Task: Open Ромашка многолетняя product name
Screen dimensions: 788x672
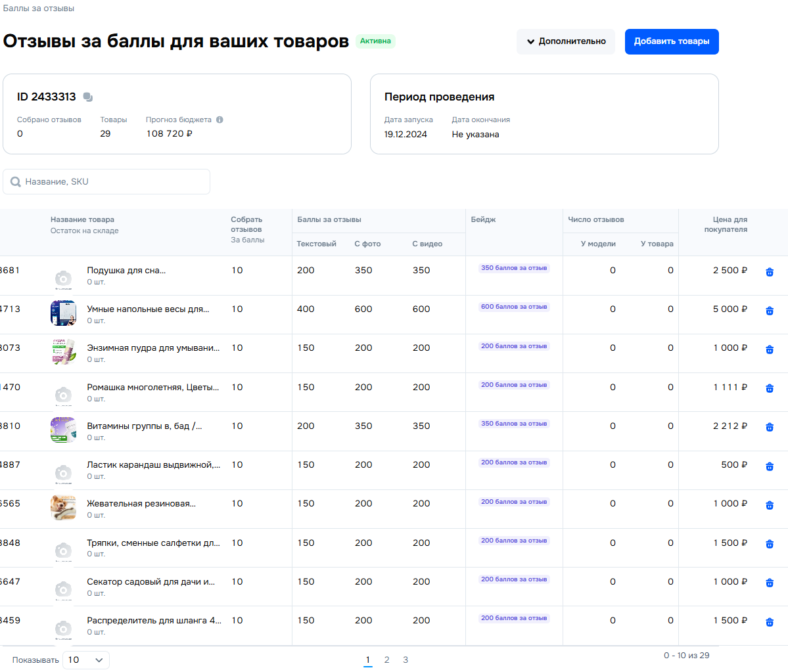Action: tap(152, 387)
